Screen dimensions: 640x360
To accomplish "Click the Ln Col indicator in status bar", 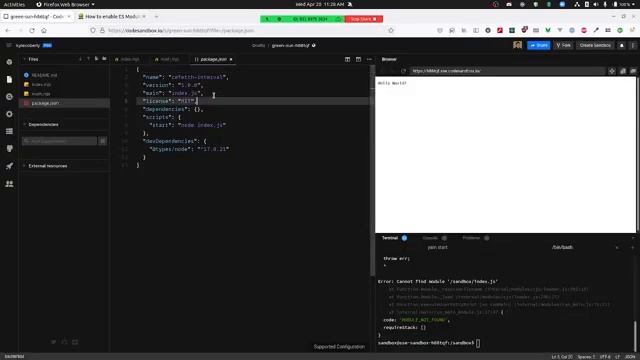I will coord(562,357).
